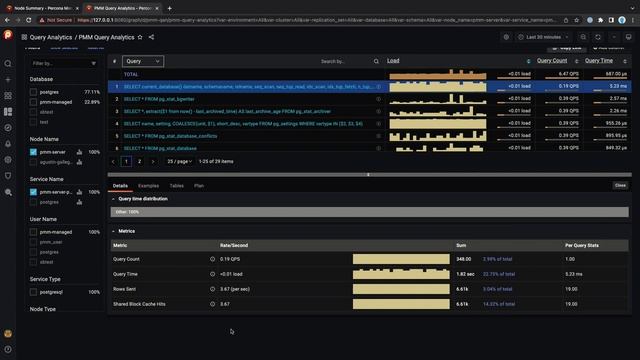Go to page 2 of query list
640x360 pixels.
click(x=139, y=162)
